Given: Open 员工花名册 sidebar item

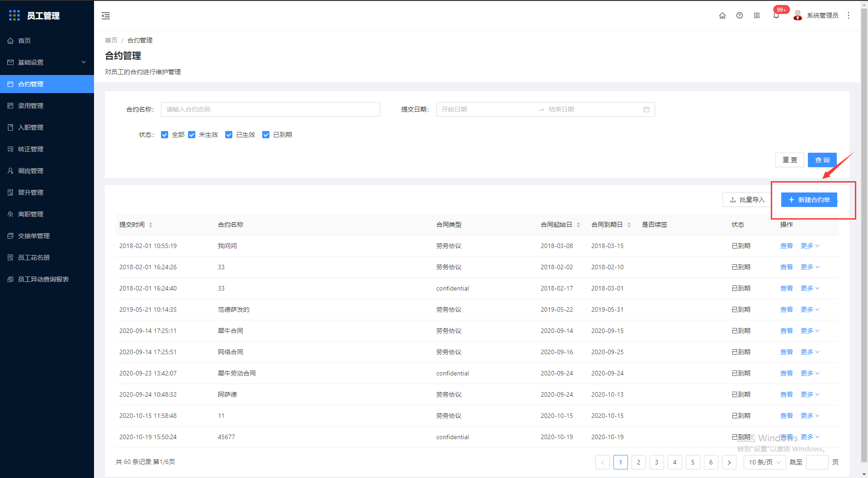Looking at the screenshot, I should (47, 258).
